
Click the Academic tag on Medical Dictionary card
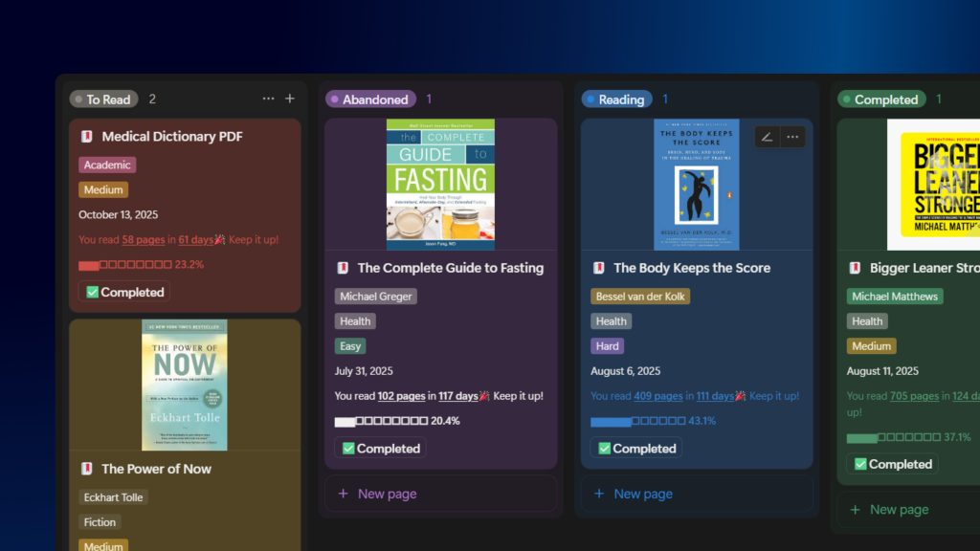coord(107,165)
